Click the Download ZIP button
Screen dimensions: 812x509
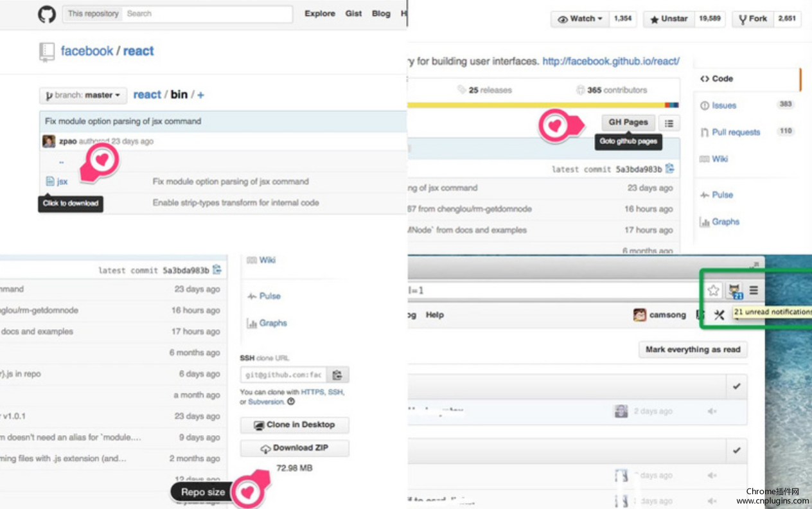295,449
